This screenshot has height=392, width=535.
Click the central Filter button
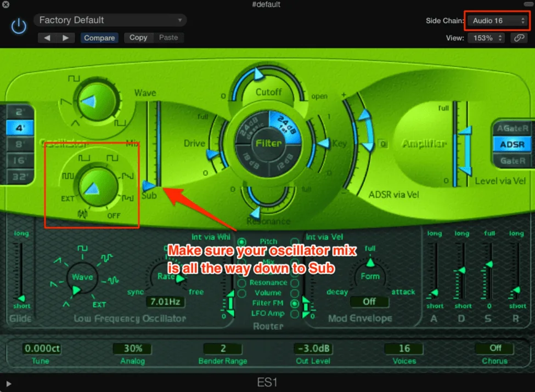pos(268,143)
